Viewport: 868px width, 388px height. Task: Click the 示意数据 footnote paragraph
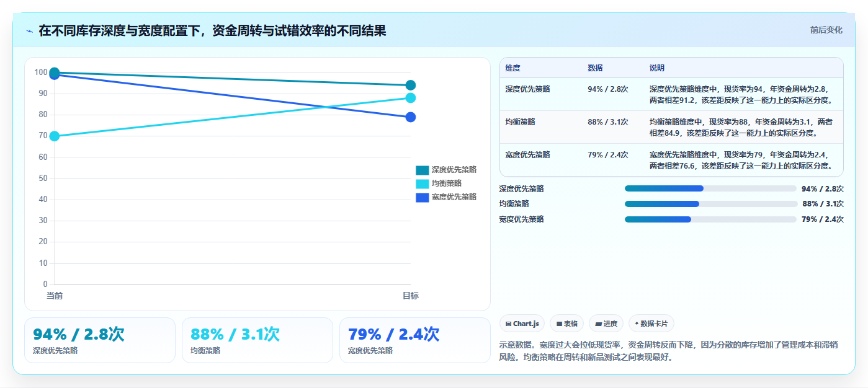click(670, 350)
